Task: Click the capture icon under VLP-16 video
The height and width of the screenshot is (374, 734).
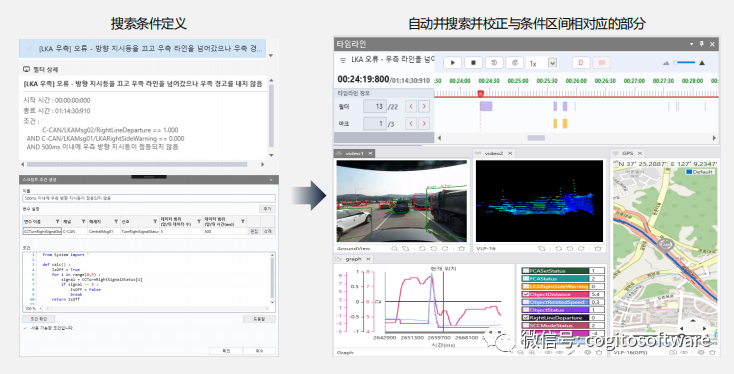Action: 543,249
